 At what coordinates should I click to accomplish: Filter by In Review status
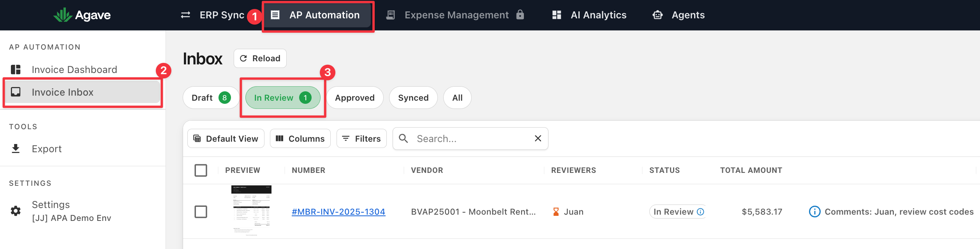pyautogui.click(x=283, y=98)
